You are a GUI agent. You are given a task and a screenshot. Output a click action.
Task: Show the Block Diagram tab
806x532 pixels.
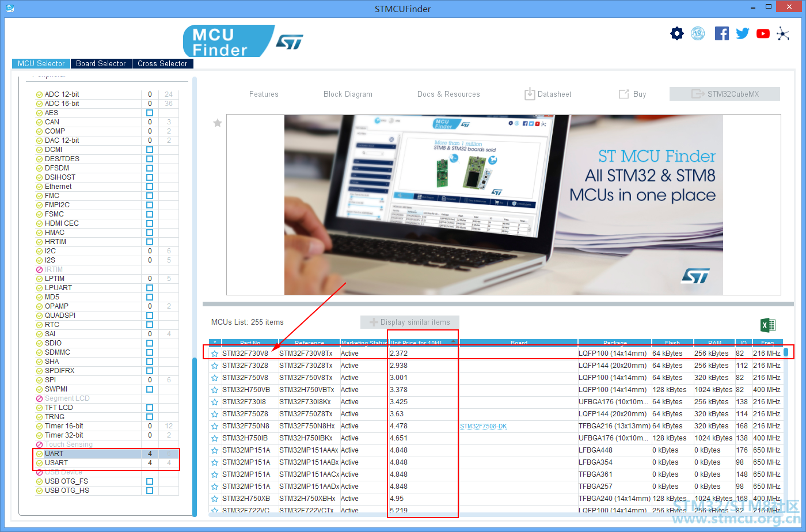(348, 94)
